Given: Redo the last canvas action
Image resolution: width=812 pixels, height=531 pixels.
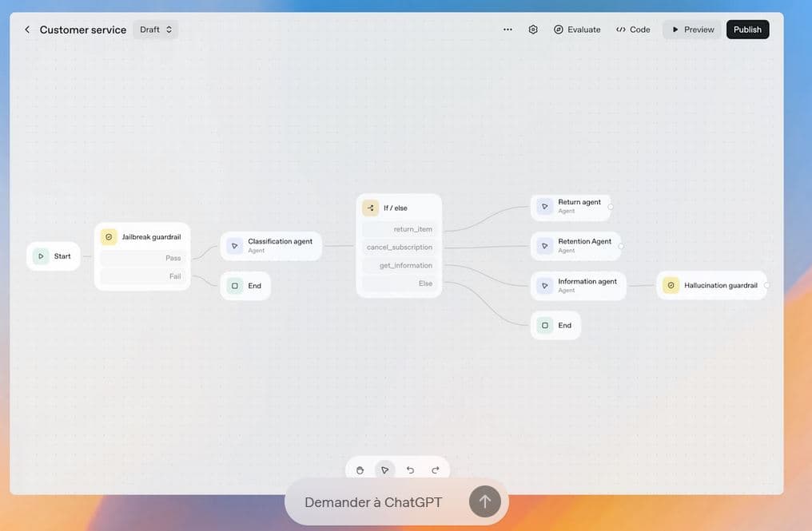Looking at the screenshot, I should pyautogui.click(x=436, y=470).
